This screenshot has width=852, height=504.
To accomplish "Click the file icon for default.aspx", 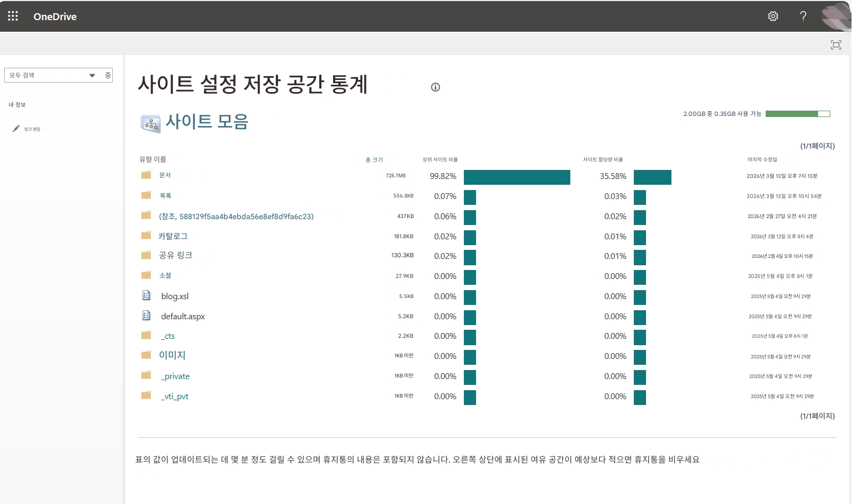I will pos(147,316).
